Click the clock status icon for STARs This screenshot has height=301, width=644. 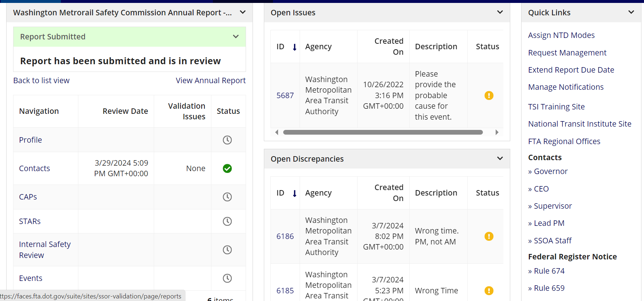coord(227,221)
